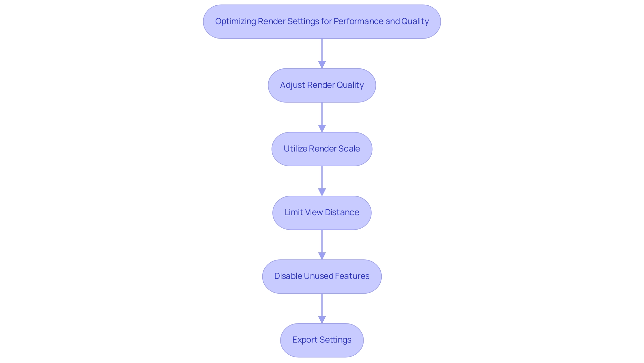Click the top-level optimization title node
The image size is (644, 363).
point(322,21)
